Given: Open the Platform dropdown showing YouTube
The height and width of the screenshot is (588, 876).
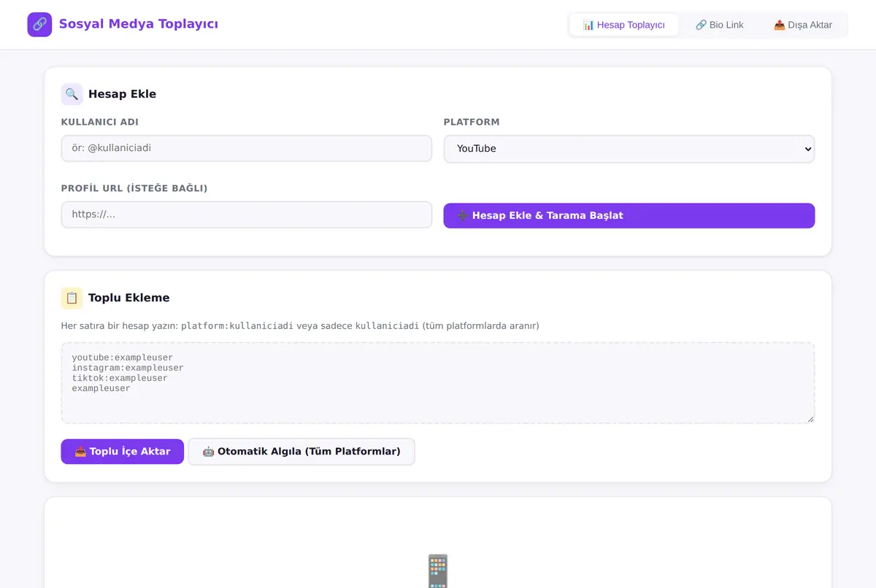Looking at the screenshot, I should (629, 149).
